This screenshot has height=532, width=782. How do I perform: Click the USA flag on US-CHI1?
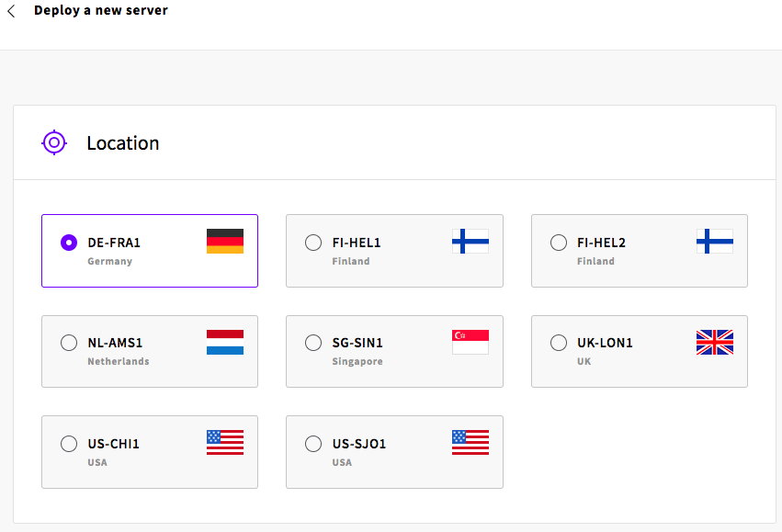[225, 442]
